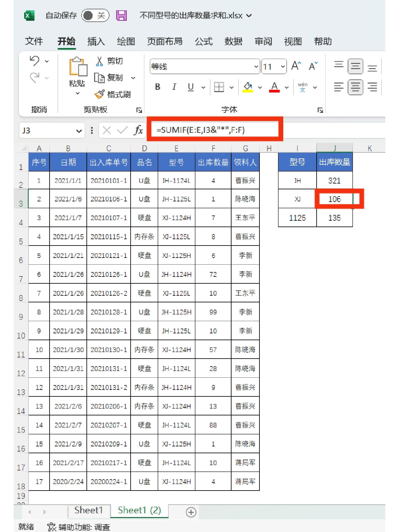This screenshot has height=532, width=399.
Task: Click the Redo arrow icon
Action: coord(34,78)
